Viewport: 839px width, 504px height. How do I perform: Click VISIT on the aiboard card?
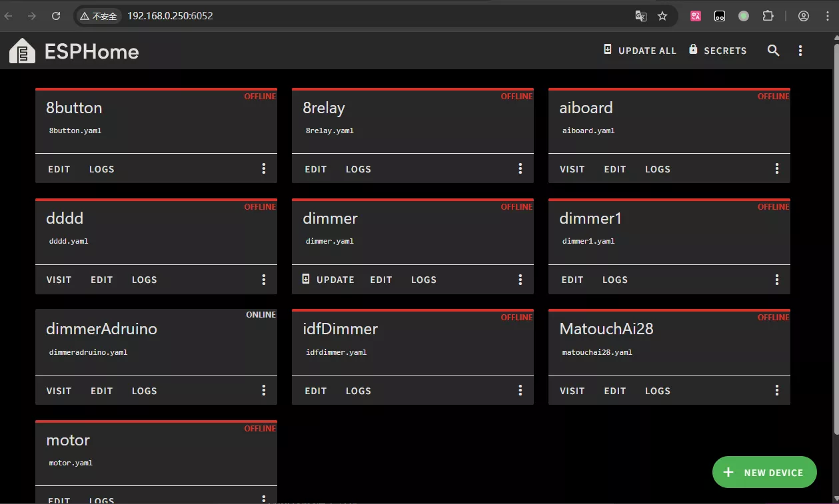(572, 169)
